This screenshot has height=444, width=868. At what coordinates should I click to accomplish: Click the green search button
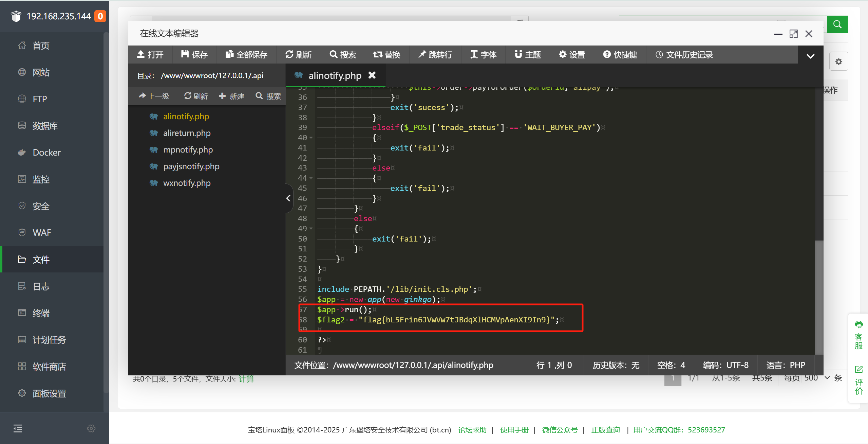point(837,24)
